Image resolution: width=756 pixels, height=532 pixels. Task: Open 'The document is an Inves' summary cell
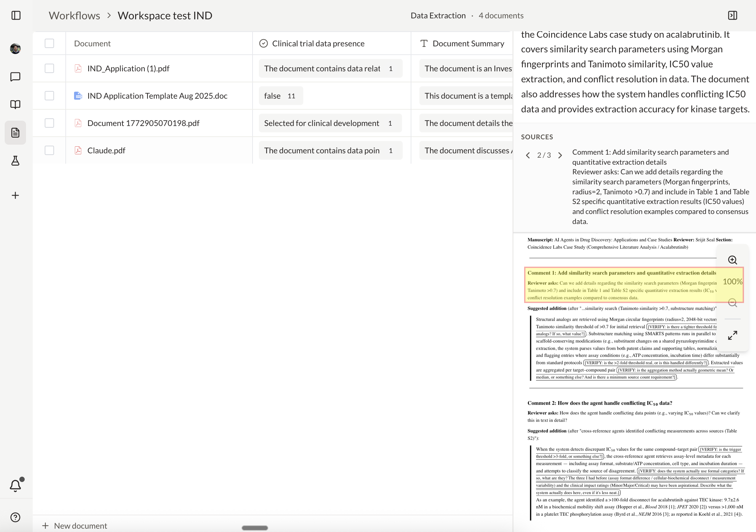point(466,68)
